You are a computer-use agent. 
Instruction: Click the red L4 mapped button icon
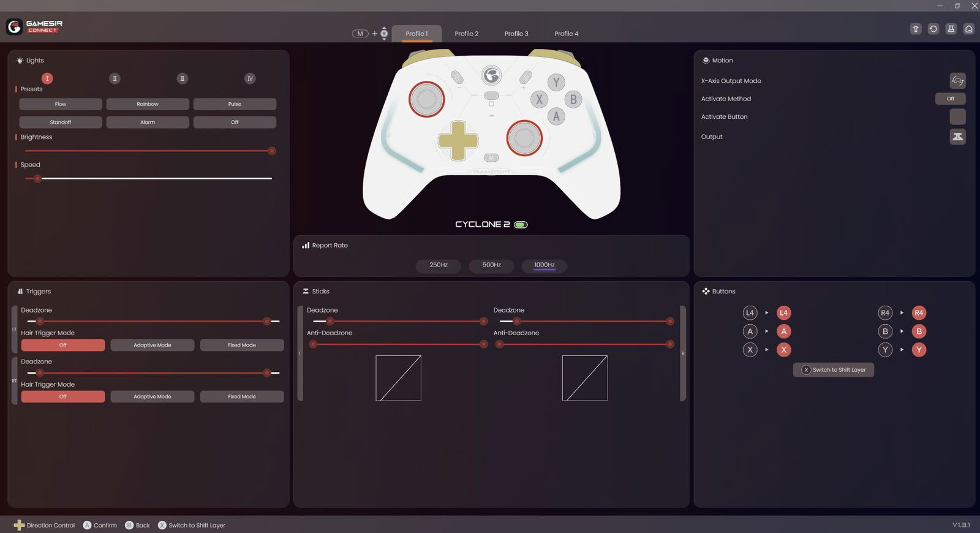(783, 313)
